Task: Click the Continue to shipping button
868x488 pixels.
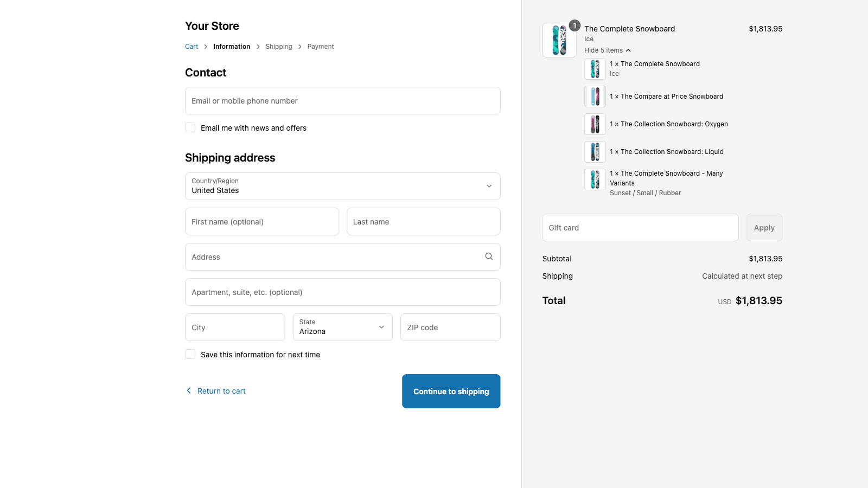Action: (451, 391)
